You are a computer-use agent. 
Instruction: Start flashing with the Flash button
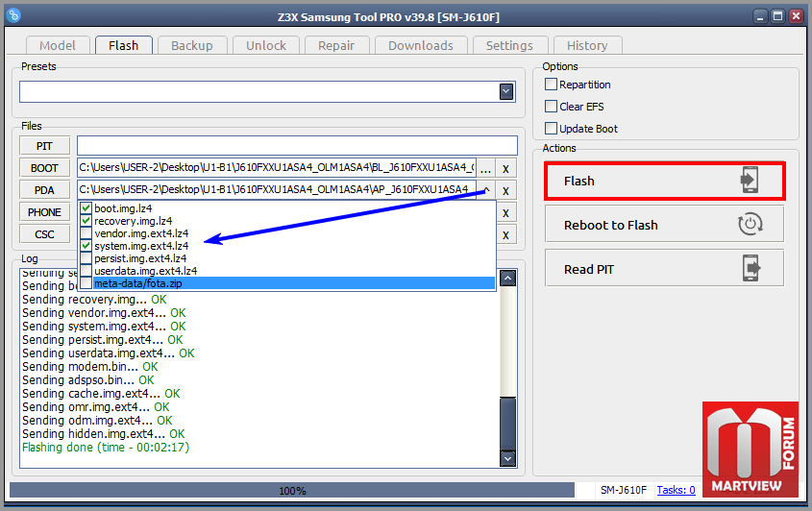(665, 181)
